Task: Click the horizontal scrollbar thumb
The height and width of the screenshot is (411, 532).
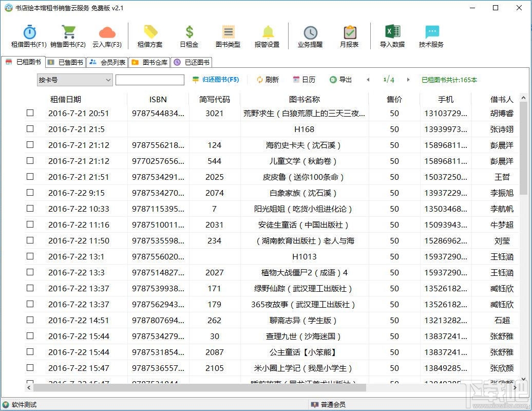Action: [x=200, y=387]
